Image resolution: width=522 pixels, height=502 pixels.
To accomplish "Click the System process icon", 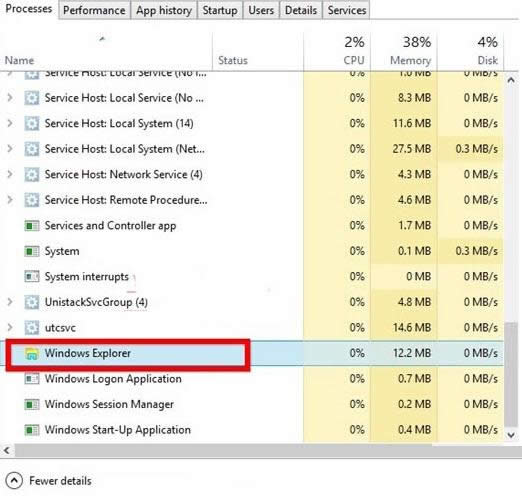I will 32,251.
